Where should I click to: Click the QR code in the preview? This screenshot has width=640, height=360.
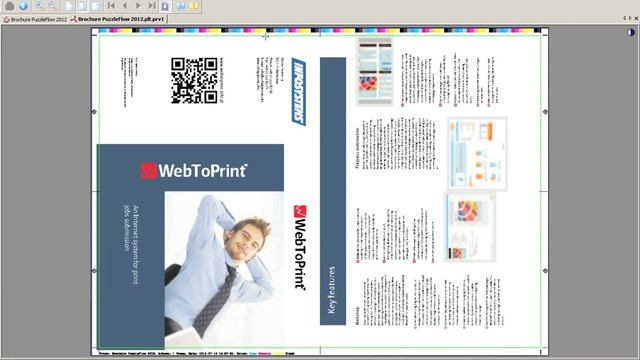tap(194, 80)
